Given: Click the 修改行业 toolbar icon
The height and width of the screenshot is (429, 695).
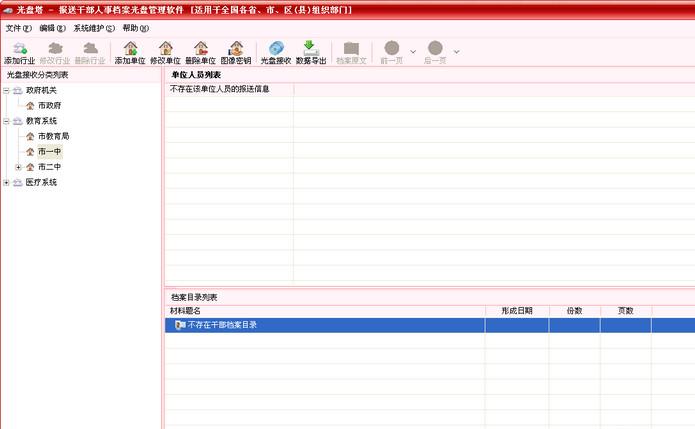Looking at the screenshot, I should pyautogui.click(x=55, y=53).
